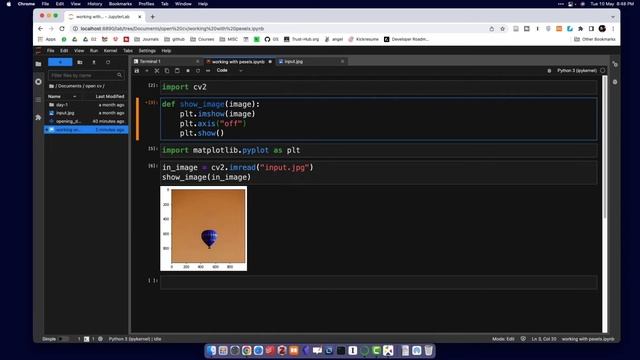Sort files by Last Modified column
The width and height of the screenshot is (640, 360).
coord(110,96)
